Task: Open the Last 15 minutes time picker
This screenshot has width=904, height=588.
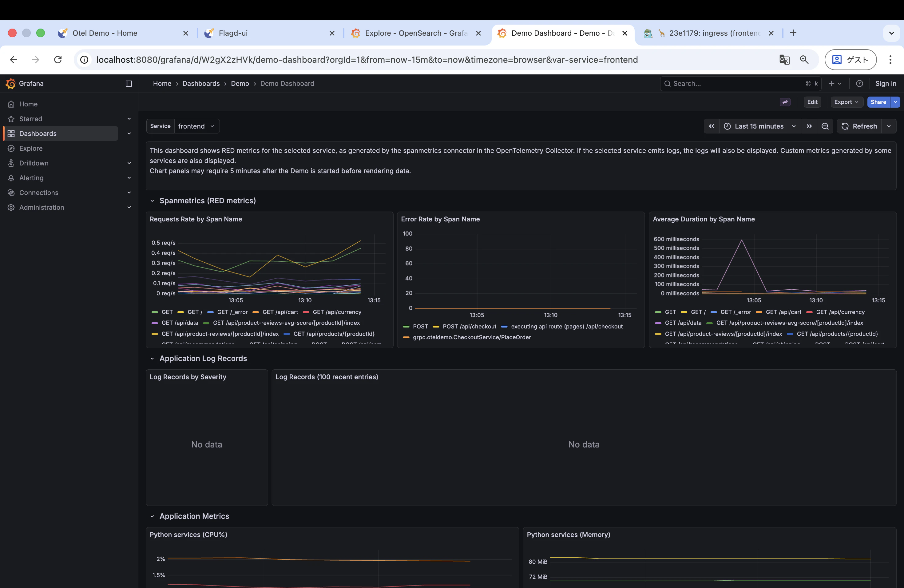Action: click(x=759, y=126)
